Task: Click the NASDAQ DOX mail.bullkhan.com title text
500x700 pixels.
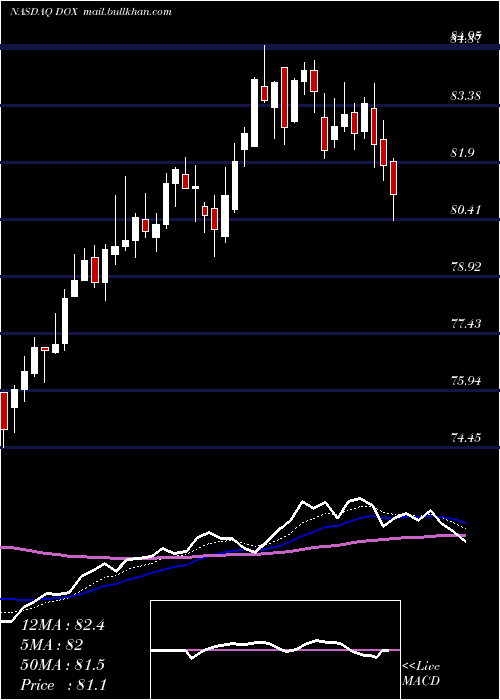Action: point(91,12)
